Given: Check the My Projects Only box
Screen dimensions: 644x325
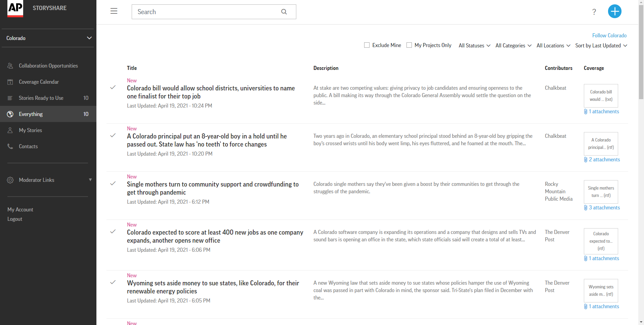Looking at the screenshot, I should [409, 45].
